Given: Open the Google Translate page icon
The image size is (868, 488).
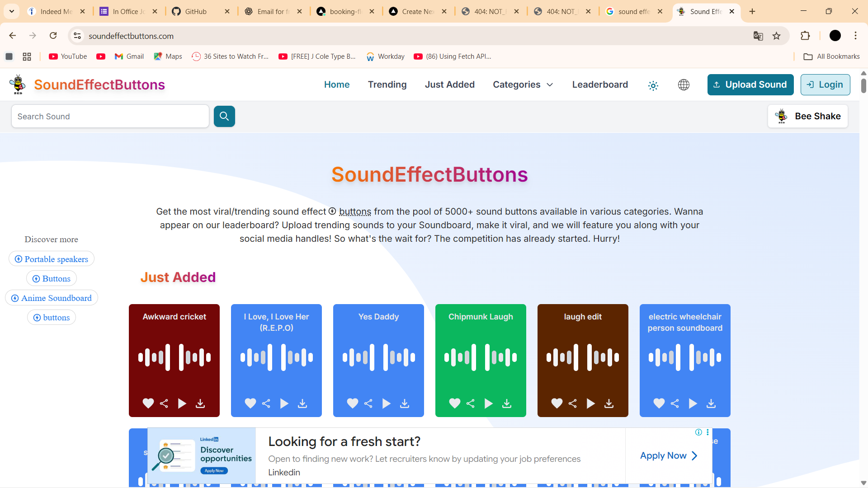Looking at the screenshot, I should (758, 36).
